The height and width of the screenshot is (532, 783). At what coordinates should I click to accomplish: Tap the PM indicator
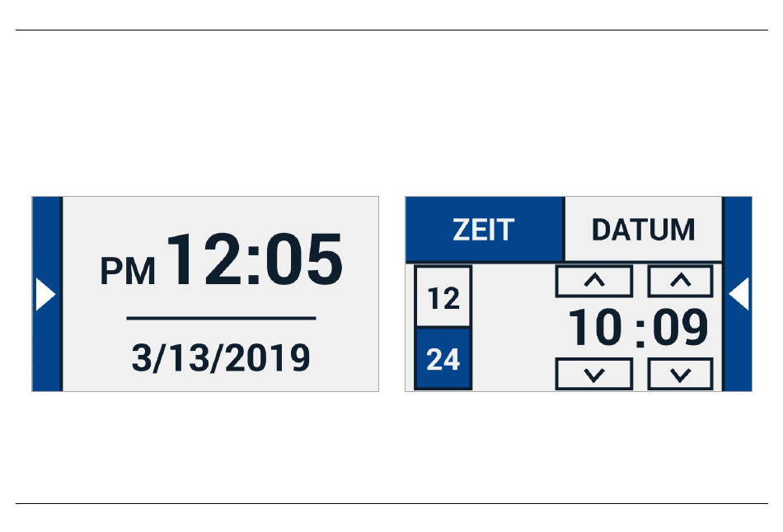coord(128,271)
